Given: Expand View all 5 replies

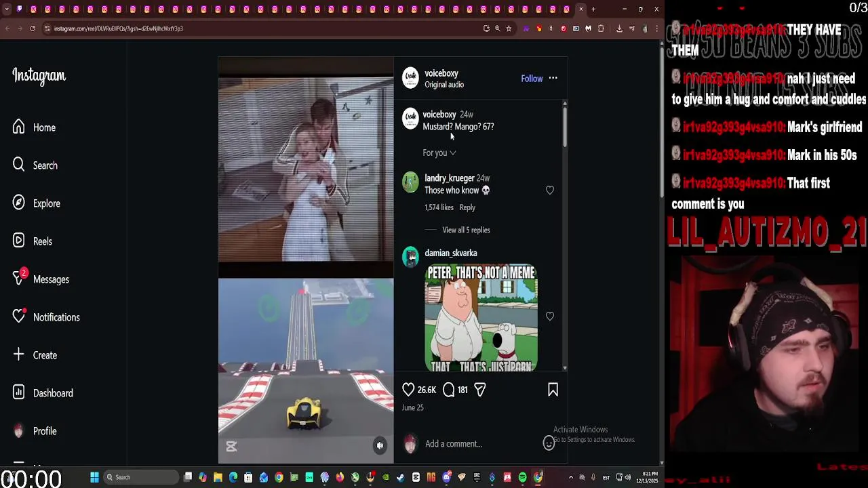Looking at the screenshot, I should point(466,230).
